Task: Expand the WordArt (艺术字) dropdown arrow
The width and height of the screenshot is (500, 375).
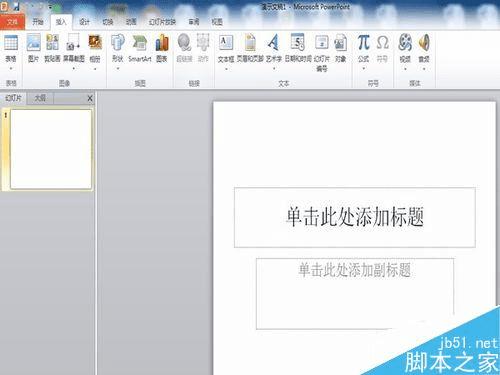Action: pos(274,68)
